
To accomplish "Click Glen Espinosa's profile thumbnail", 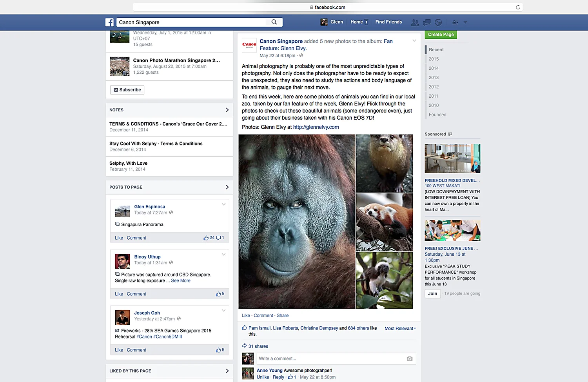I will click(122, 211).
